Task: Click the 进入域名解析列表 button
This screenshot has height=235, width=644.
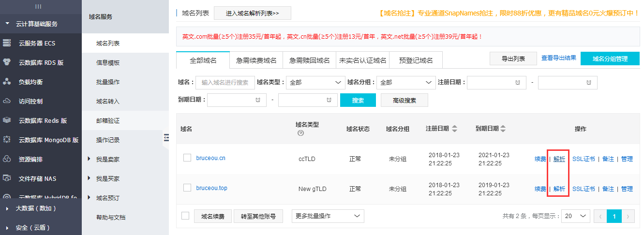Action: coord(253,13)
